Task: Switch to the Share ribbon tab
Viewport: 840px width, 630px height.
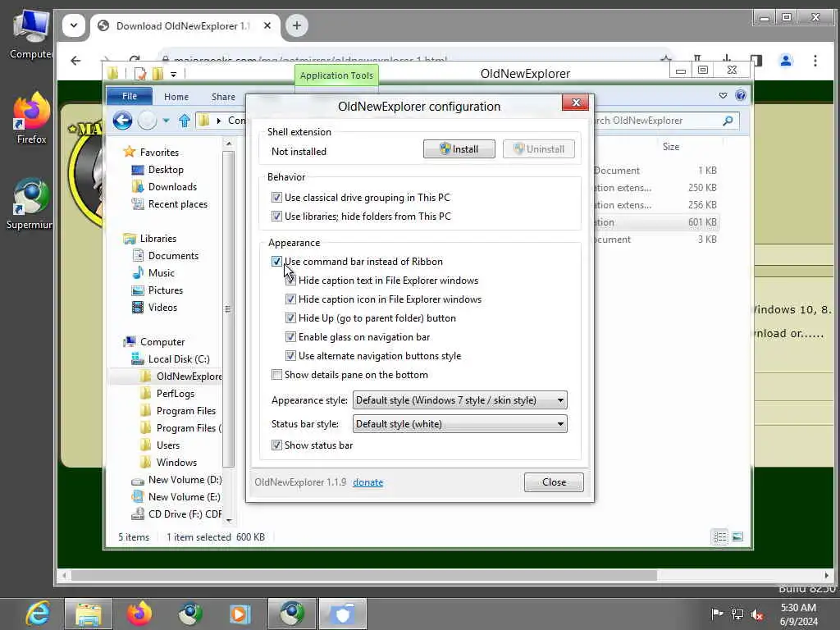Action: (x=223, y=97)
